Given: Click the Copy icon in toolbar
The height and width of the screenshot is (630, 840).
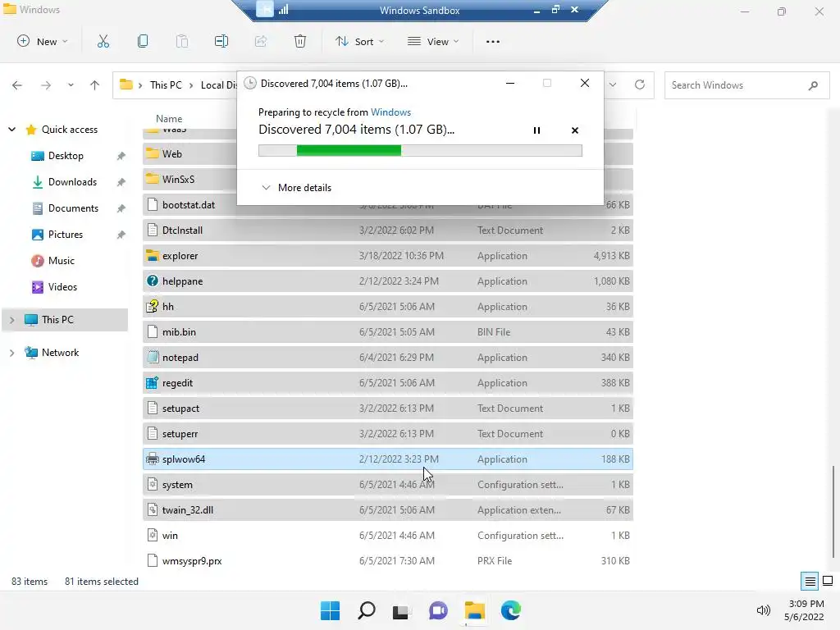Looking at the screenshot, I should [x=143, y=41].
